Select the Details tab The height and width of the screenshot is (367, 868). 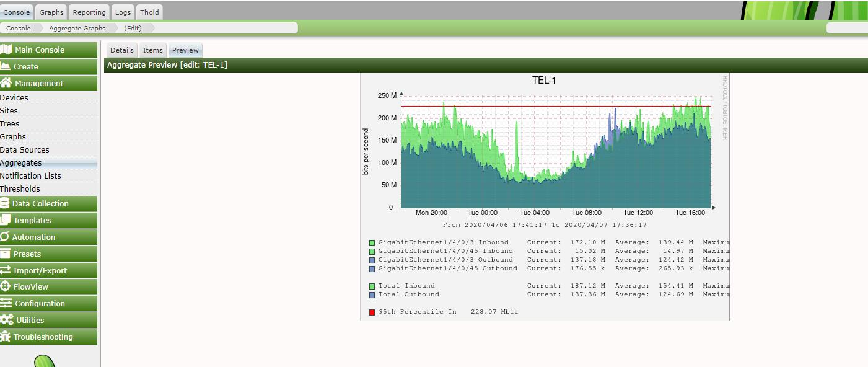click(122, 50)
